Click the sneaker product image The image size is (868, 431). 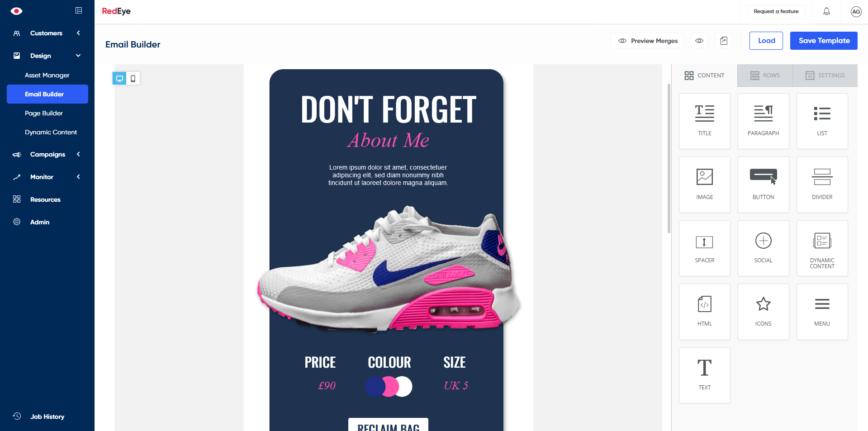click(x=388, y=269)
